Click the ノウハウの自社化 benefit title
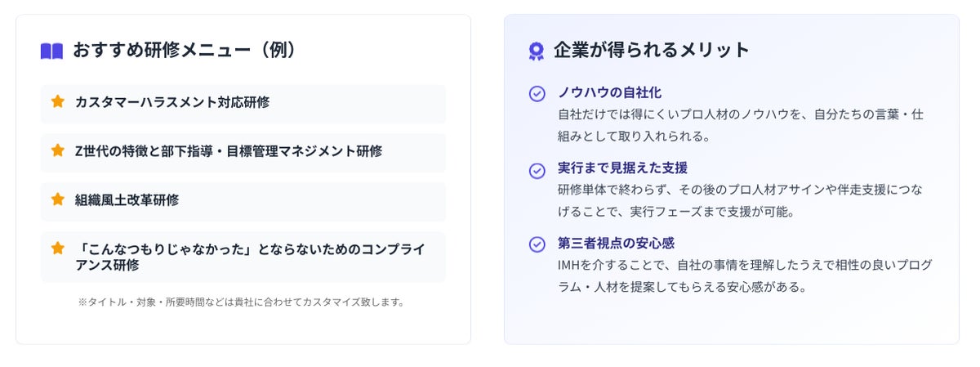This screenshot has height=367, width=980. click(609, 92)
